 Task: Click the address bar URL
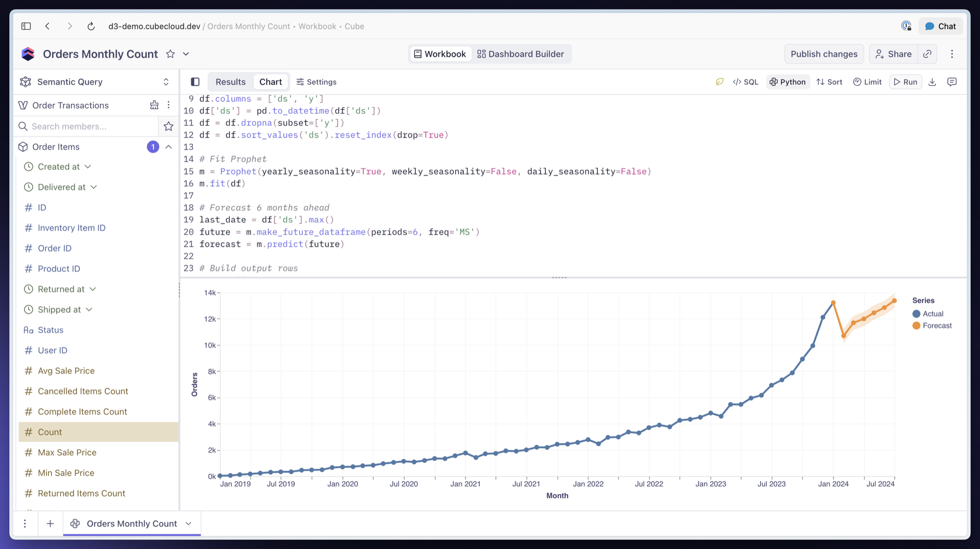(x=236, y=26)
